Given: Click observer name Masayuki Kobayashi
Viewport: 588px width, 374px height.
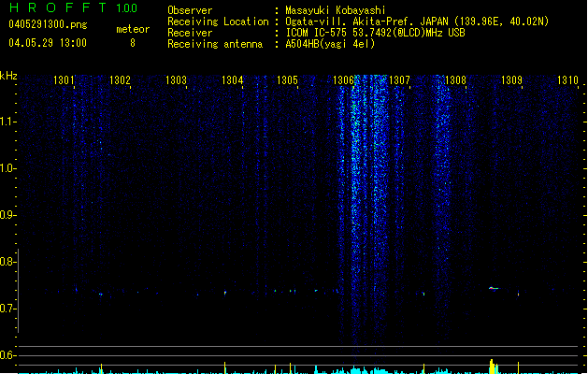Looking at the screenshot, I should click(336, 10).
